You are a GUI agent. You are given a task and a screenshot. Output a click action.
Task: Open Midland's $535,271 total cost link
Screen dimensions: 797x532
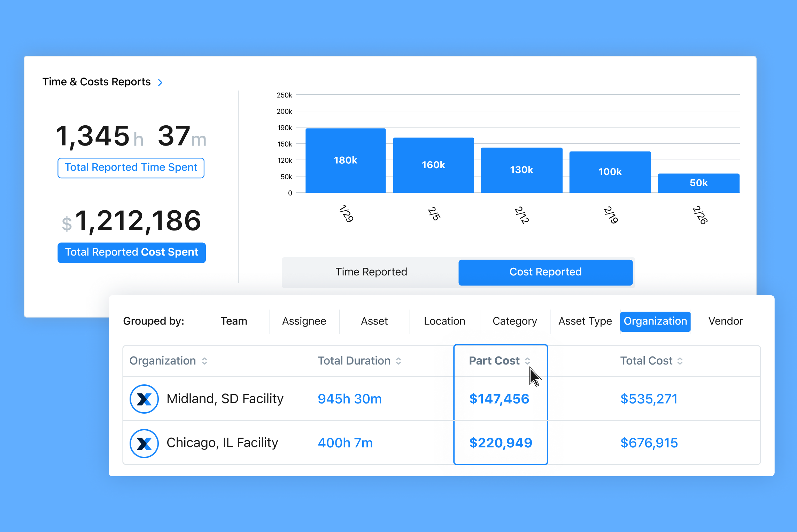point(649,399)
